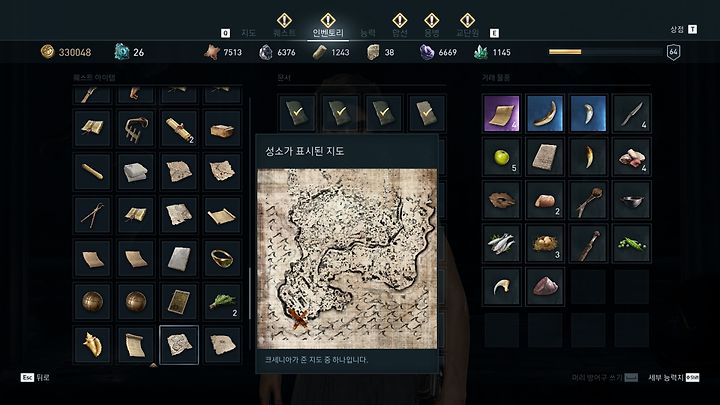Viewport: 720px width, 405px height.
Task: Select the green peas trade item
Action: pos(631,244)
